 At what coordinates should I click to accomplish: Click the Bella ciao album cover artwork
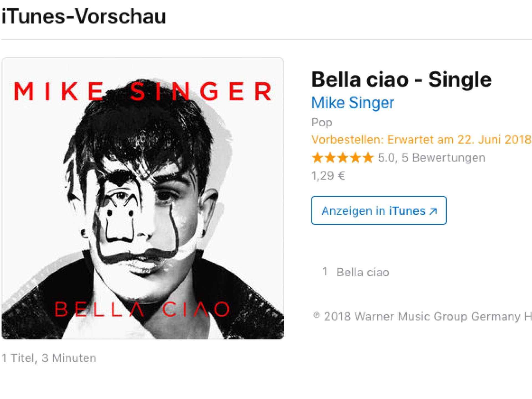pos(143,198)
